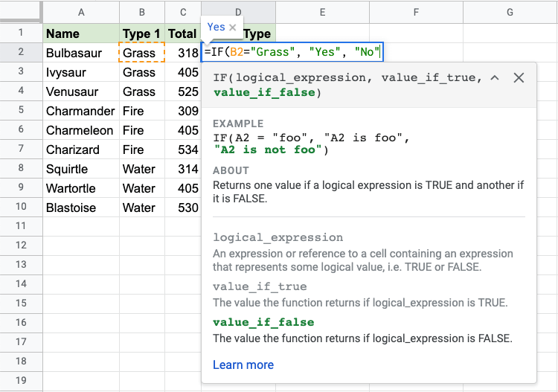Click the "Name" header cell
Viewport: 558px width, 392px height.
(x=80, y=33)
